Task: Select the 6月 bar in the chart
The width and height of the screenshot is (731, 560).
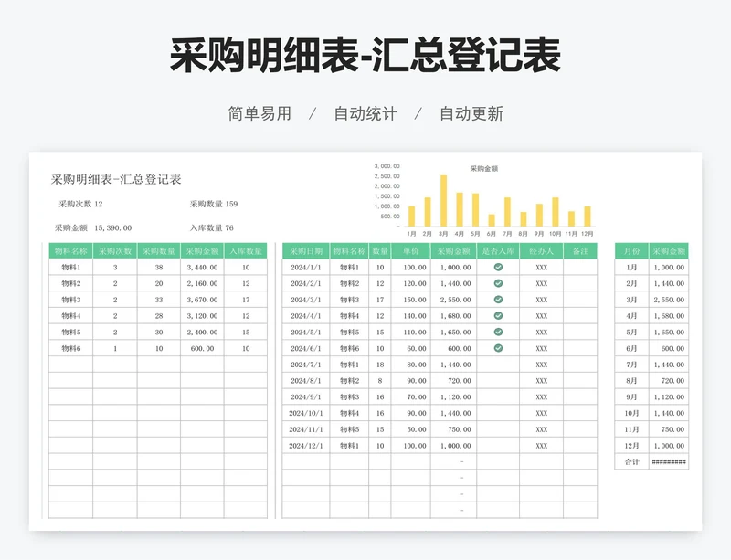Action: (492, 220)
